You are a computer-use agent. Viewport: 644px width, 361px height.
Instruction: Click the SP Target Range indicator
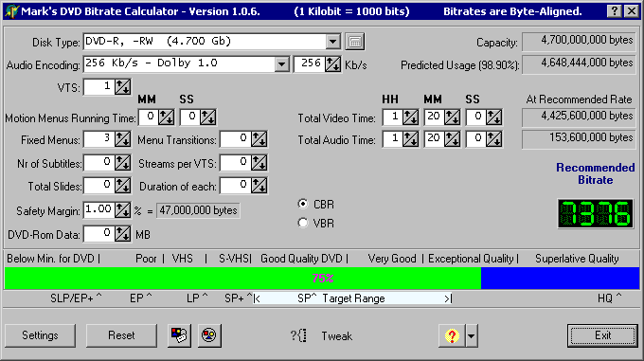(x=353, y=298)
